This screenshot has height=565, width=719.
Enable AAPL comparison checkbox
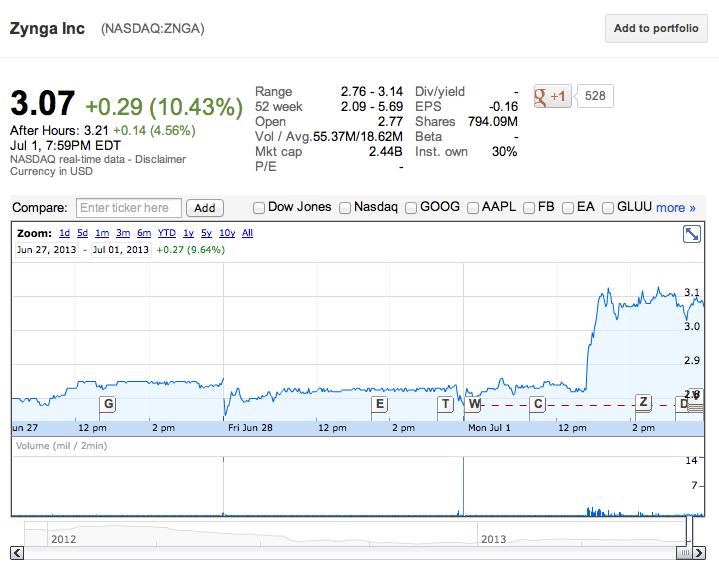[x=472, y=208]
